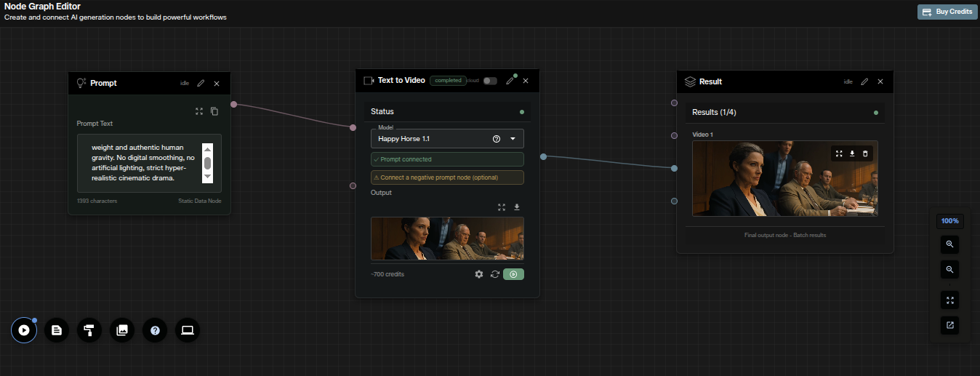This screenshot has width=980, height=376.
Task: Edit the Result node
Action: point(864,81)
